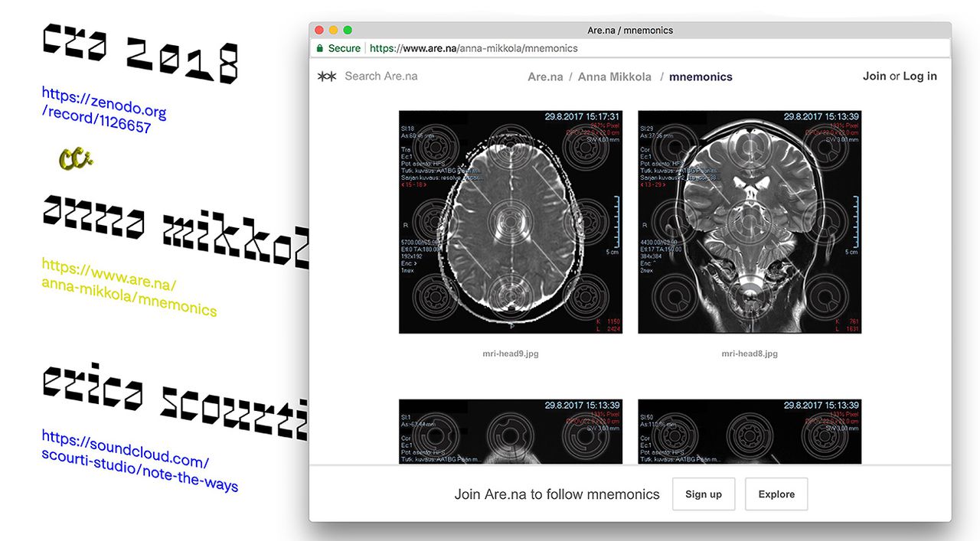Select the mnemonics channel breadcrumb
Viewport: 980px width, 541px height.
701,77
